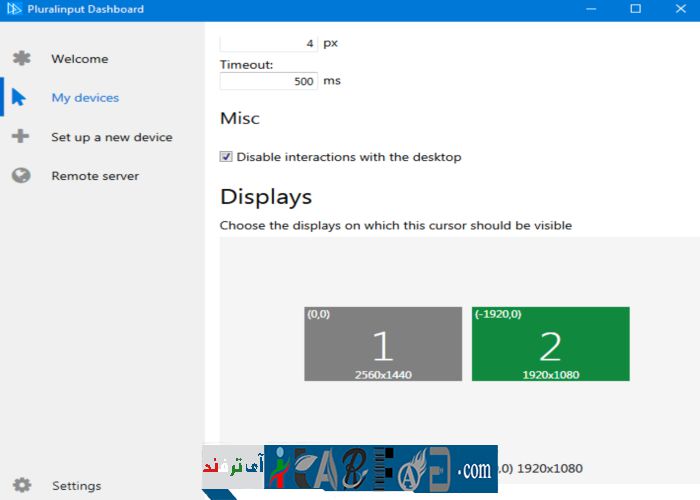Viewport: 700px width, 500px height.
Task: Focus the Timeout field showing 500
Action: (268, 82)
